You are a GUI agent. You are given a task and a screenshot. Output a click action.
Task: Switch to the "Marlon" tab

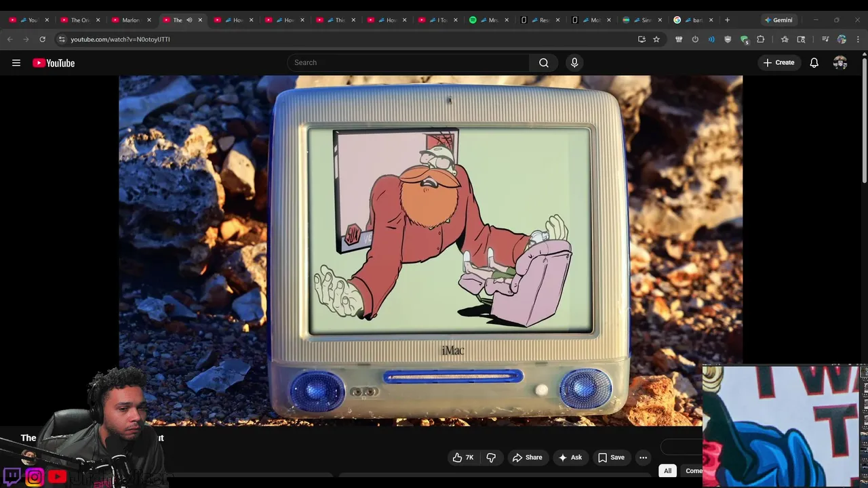(130, 20)
